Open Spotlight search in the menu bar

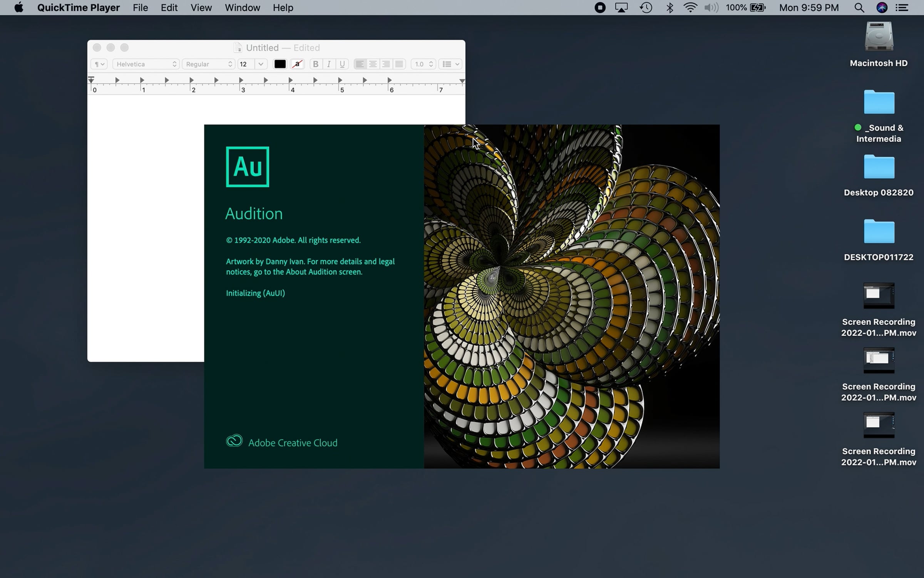859,8
